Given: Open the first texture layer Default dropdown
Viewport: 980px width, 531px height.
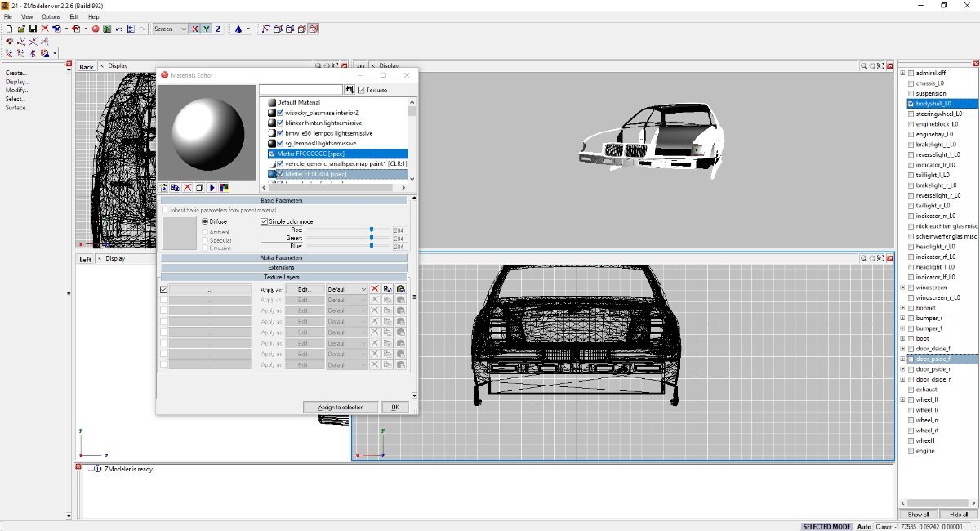Looking at the screenshot, I should 347,289.
